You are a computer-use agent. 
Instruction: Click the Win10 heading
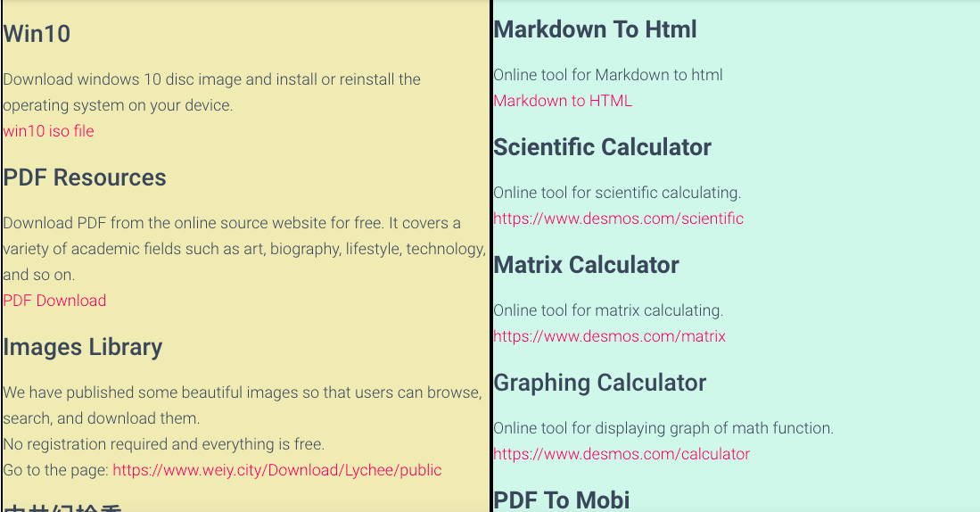click(37, 34)
